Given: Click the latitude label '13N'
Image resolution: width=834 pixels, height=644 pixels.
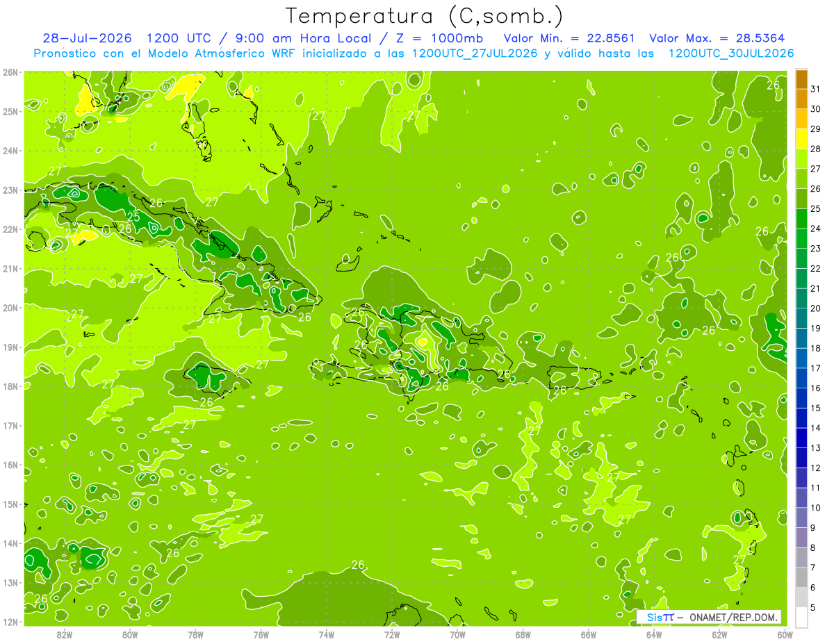Looking at the screenshot, I should (x=10, y=583).
